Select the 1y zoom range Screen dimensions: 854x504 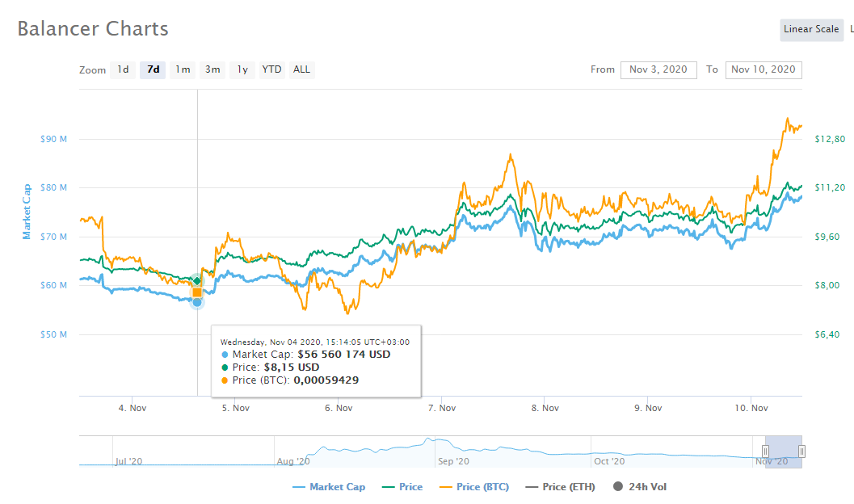pos(242,69)
